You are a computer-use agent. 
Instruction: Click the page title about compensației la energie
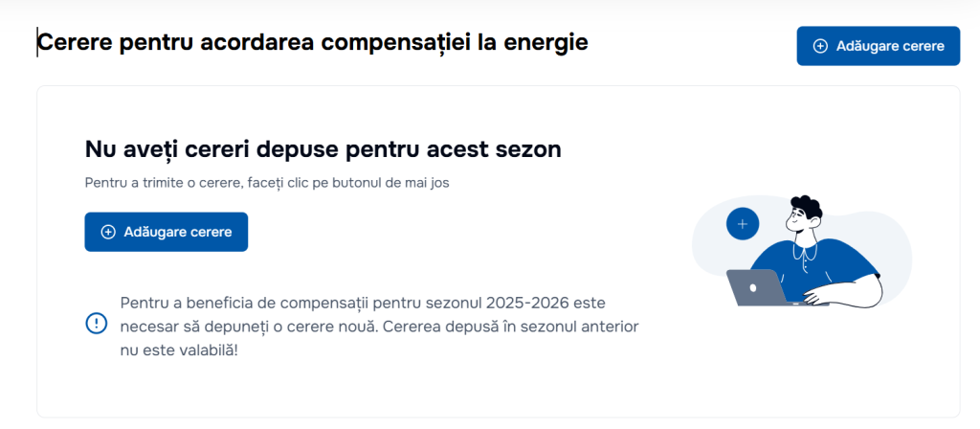click(313, 42)
